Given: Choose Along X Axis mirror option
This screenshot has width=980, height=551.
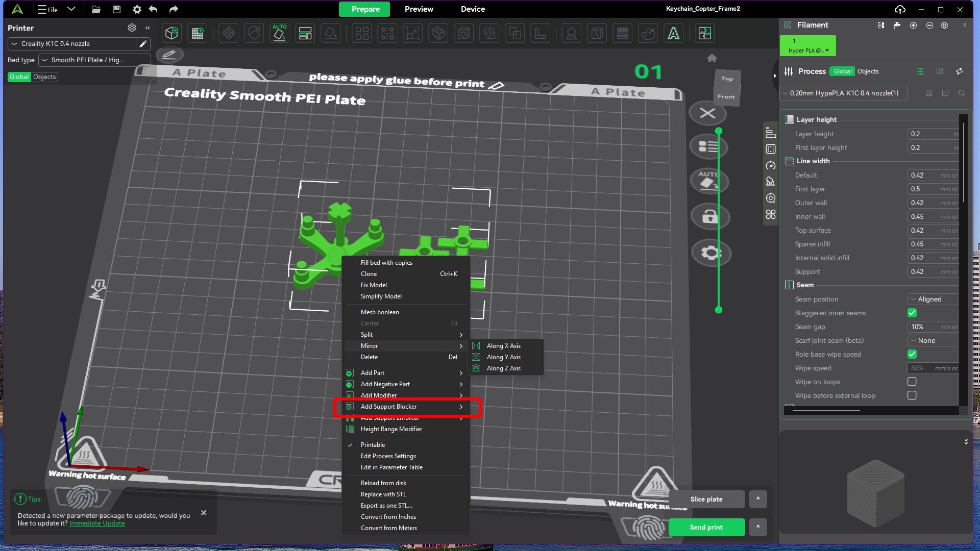Looking at the screenshot, I should click(x=506, y=346).
